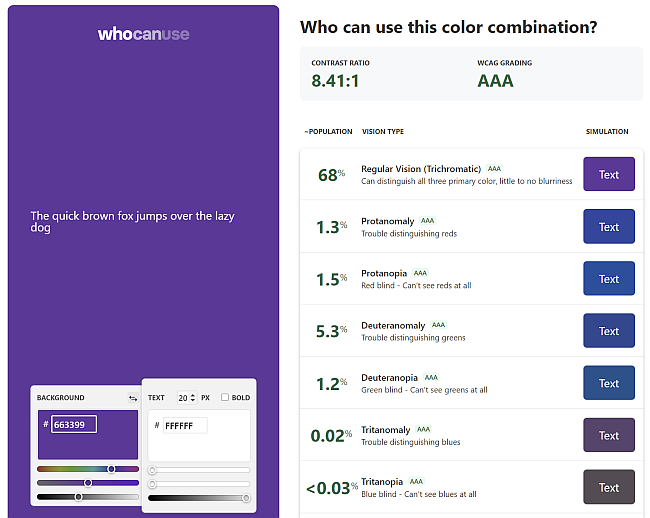Click the 0.02% population value
The height and width of the screenshot is (518, 650).
(x=331, y=436)
